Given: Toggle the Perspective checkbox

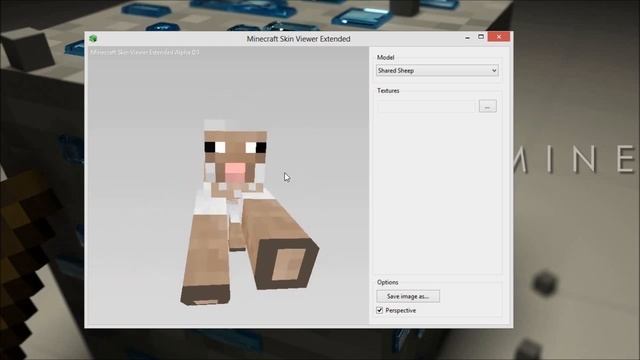Looking at the screenshot, I should 380,310.
